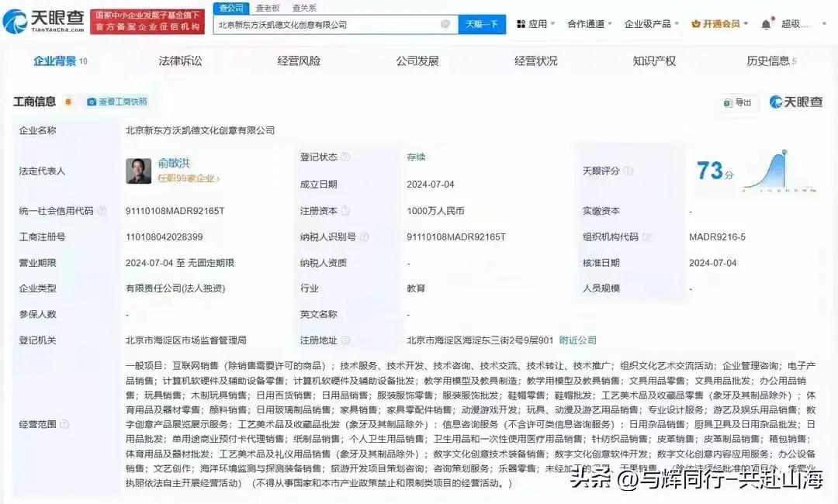Select taxpayer ID value under 纳税人识别号
Viewport: 838px width, 504px height.
coord(456,237)
